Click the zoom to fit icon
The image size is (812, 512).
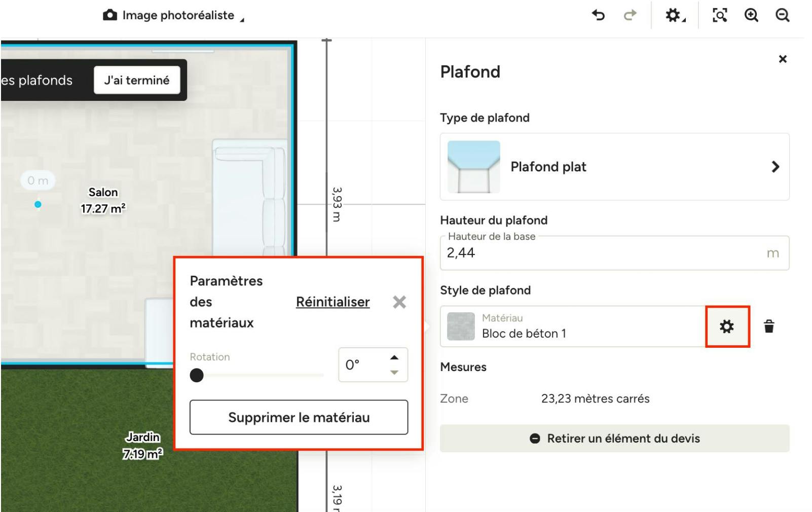(x=720, y=16)
